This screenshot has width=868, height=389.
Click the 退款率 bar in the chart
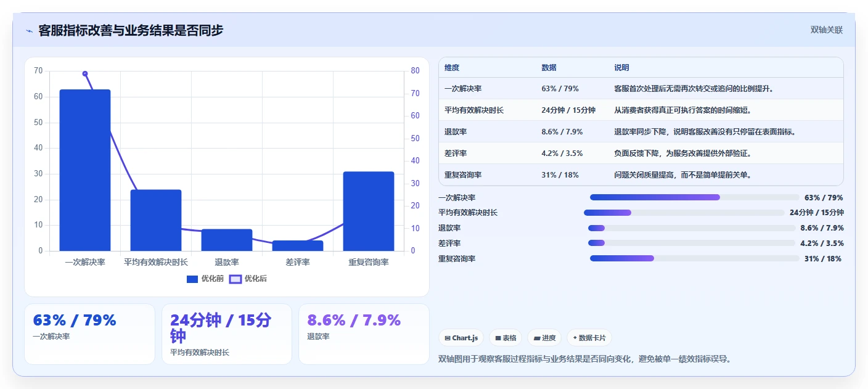coord(227,240)
